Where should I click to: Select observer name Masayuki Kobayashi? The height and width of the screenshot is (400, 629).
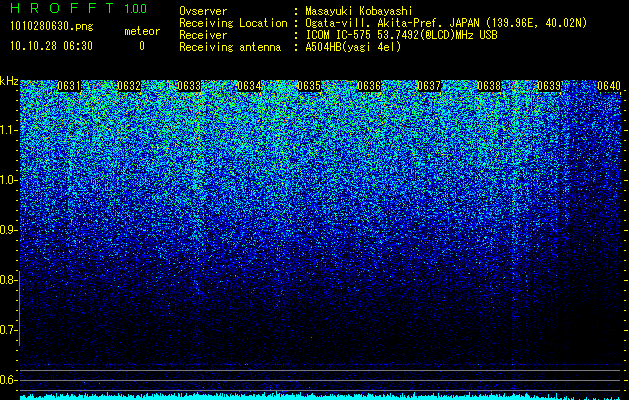click(358, 11)
